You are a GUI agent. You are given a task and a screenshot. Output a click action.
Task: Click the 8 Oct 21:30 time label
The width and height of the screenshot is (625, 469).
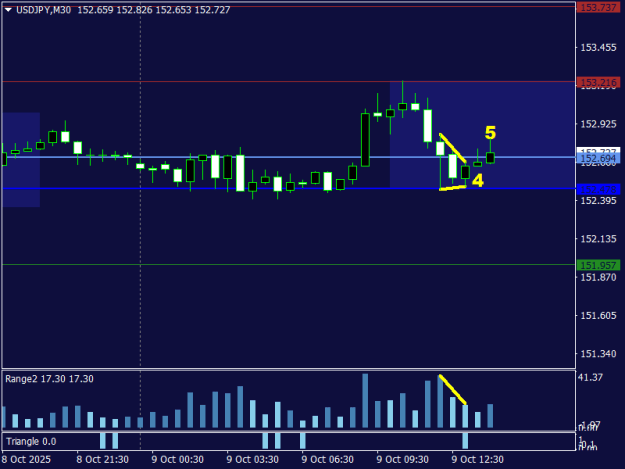coord(102,459)
